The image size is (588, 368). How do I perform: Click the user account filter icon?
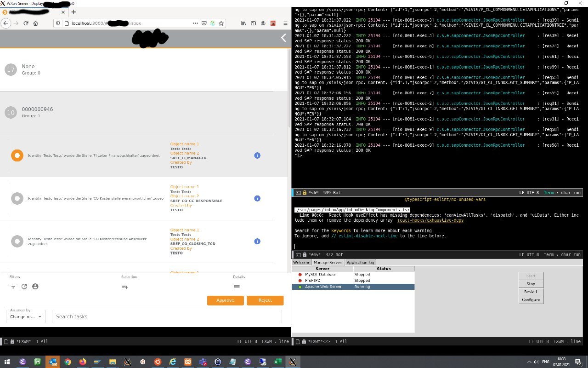(x=35, y=287)
